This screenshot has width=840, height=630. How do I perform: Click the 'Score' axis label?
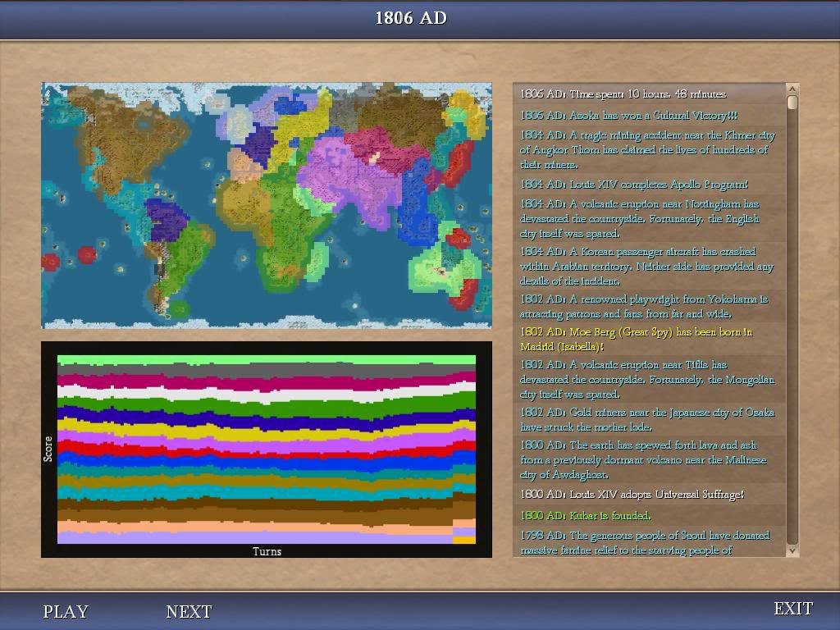point(48,449)
